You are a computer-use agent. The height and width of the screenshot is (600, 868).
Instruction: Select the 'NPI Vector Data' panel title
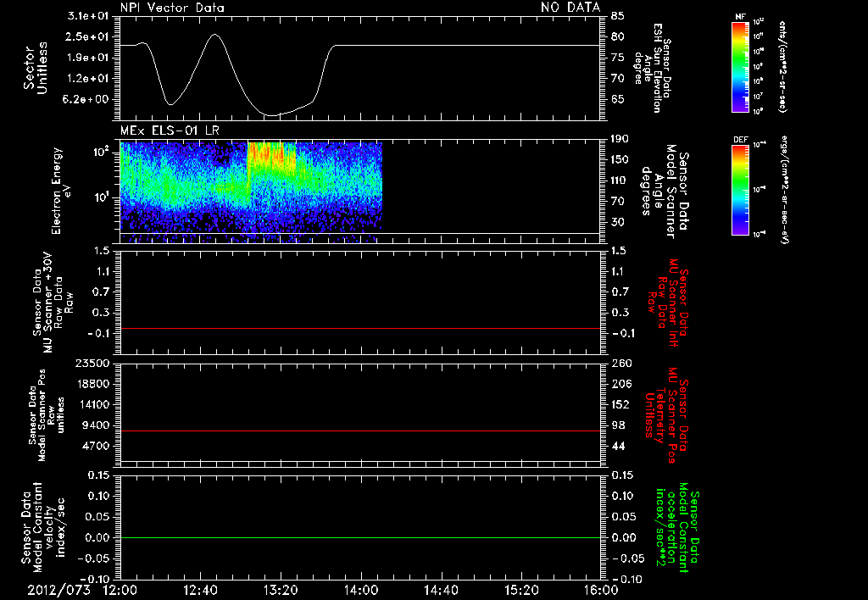tap(172, 8)
